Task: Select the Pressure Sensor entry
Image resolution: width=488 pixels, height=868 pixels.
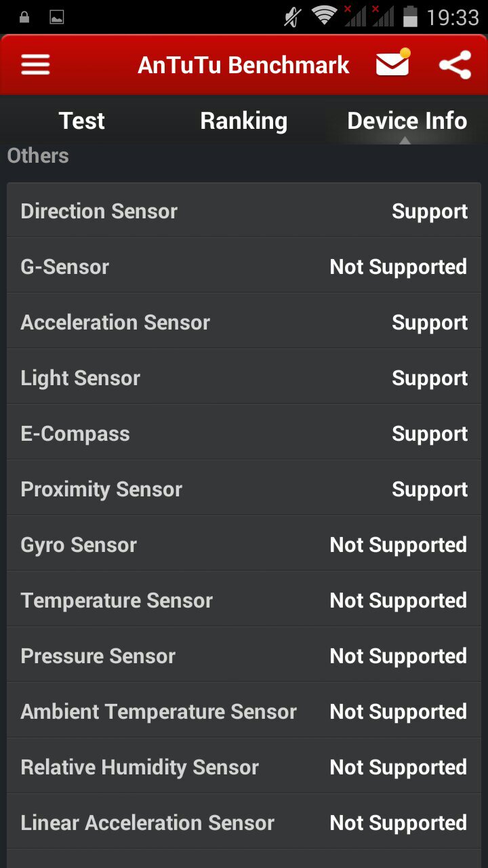Action: pyautogui.click(x=244, y=656)
